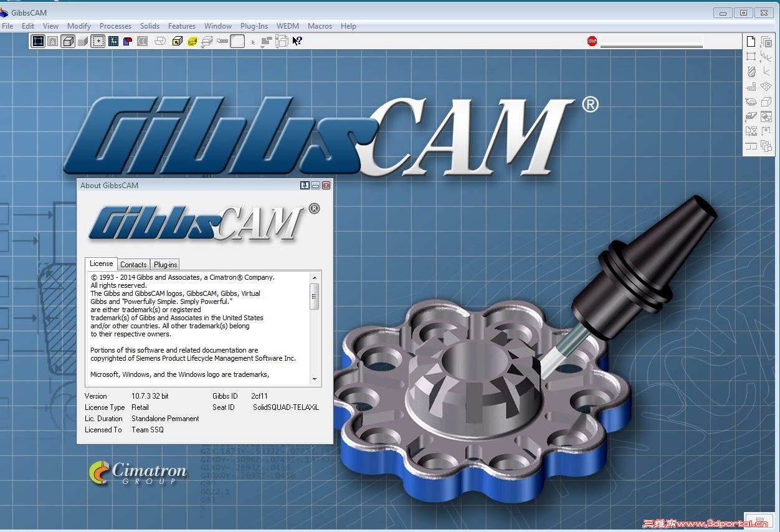This screenshot has height=532, width=780.
Task: Maximize the GibbsCAM main window
Action: [x=743, y=12]
